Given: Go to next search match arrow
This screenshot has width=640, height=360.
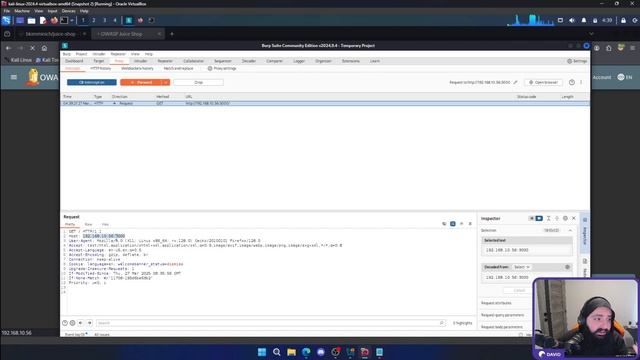Looking at the screenshot, I should 89,323.
